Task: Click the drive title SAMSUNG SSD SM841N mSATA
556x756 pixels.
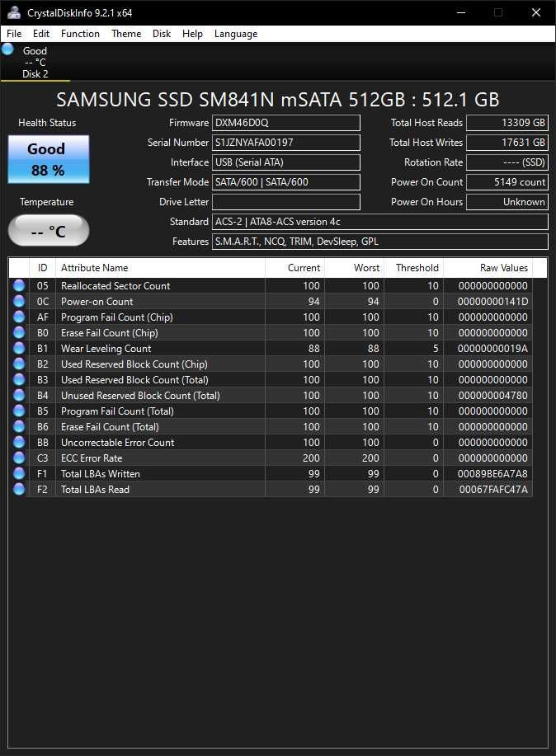Action: click(x=277, y=100)
